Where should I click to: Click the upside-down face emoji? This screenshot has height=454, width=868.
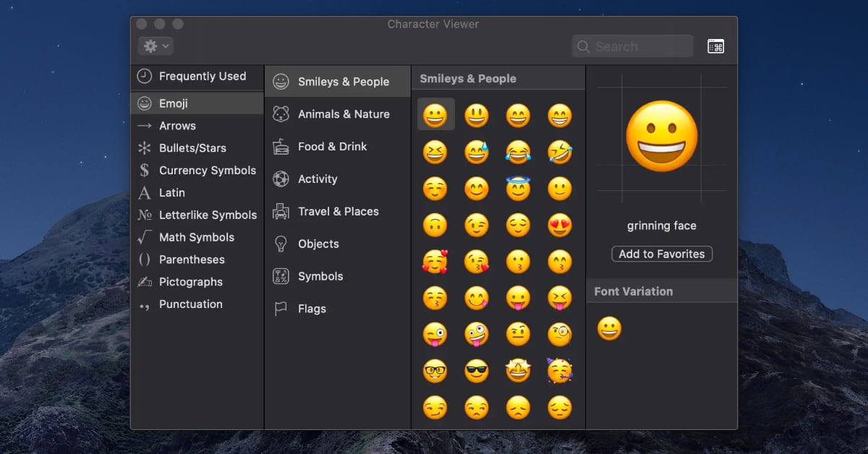click(435, 225)
